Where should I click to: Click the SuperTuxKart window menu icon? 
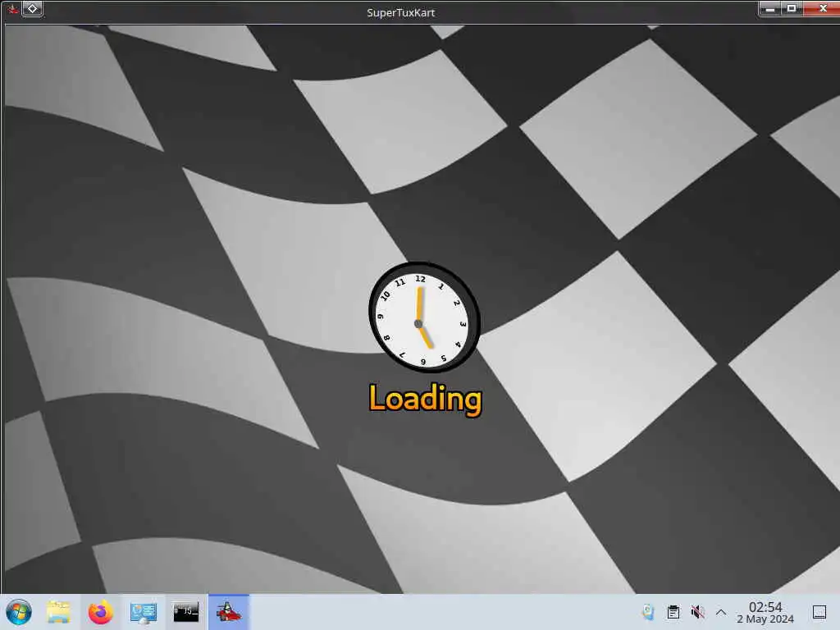click(x=12, y=9)
